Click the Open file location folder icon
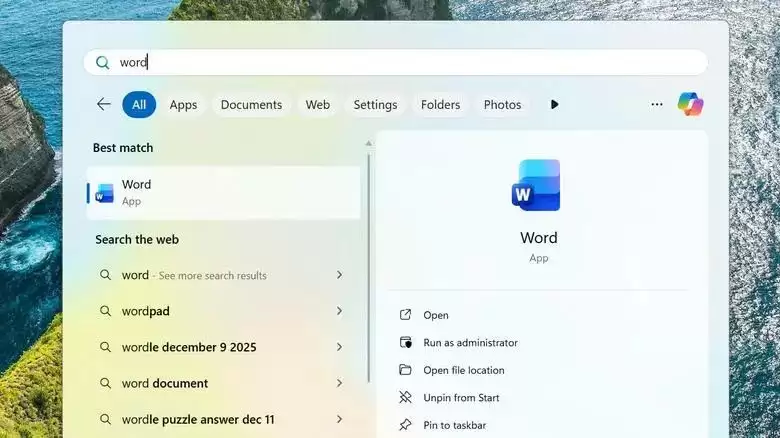Viewport: 780px width, 438px height. tap(405, 370)
